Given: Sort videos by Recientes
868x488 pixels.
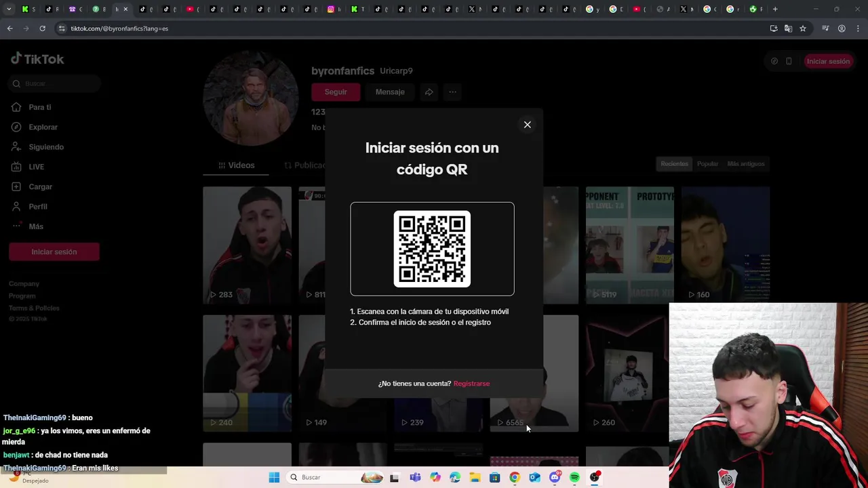Looking at the screenshot, I should tap(675, 164).
